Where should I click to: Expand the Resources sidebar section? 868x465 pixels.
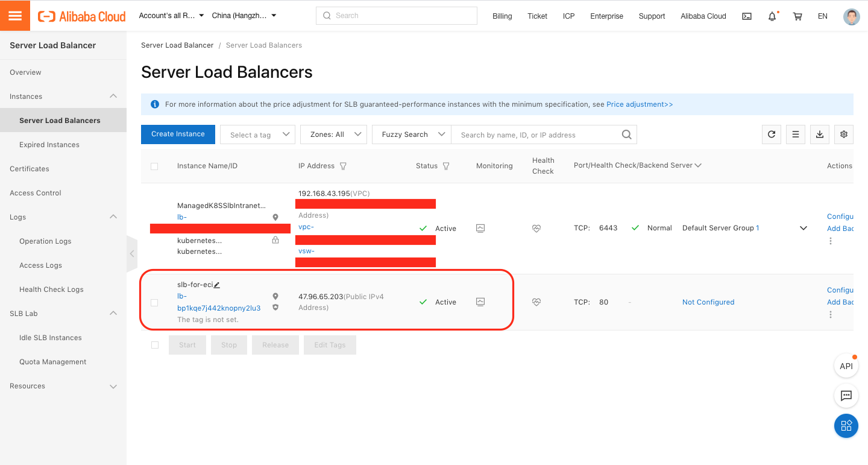[x=113, y=386]
